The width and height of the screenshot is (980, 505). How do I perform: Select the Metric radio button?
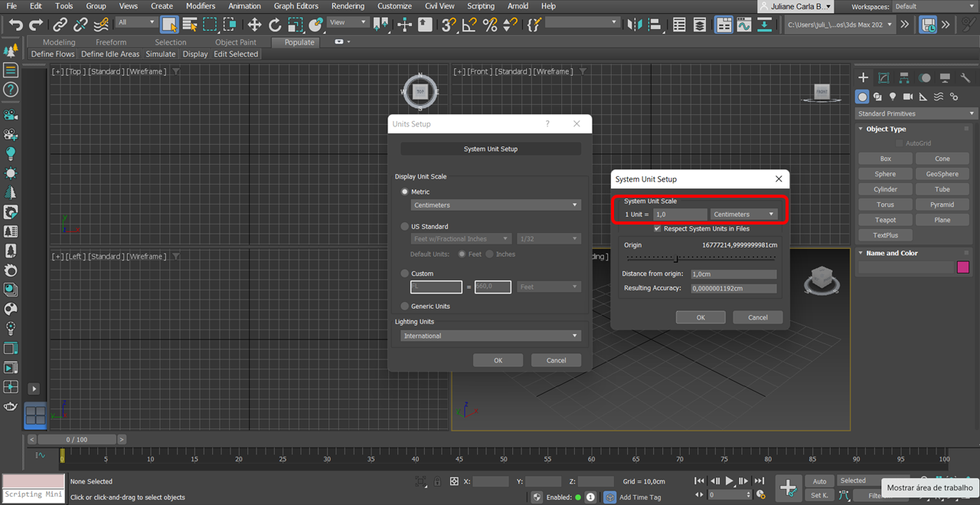(x=404, y=192)
